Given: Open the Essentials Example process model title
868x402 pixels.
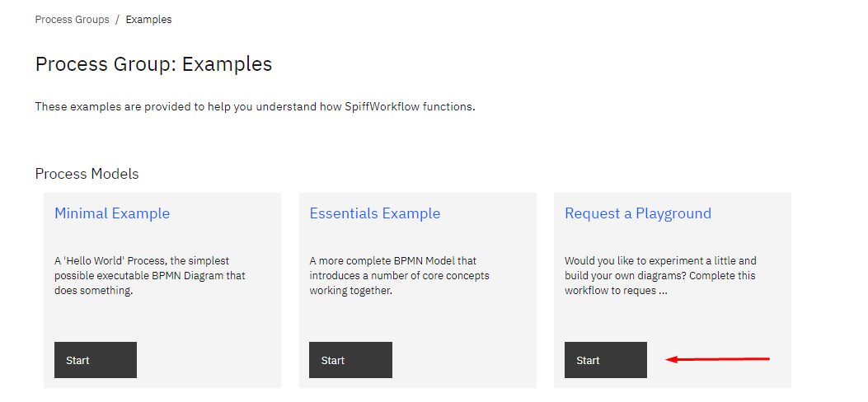Looking at the screenshot, I should pyautogui.click(x=375, y=213).
